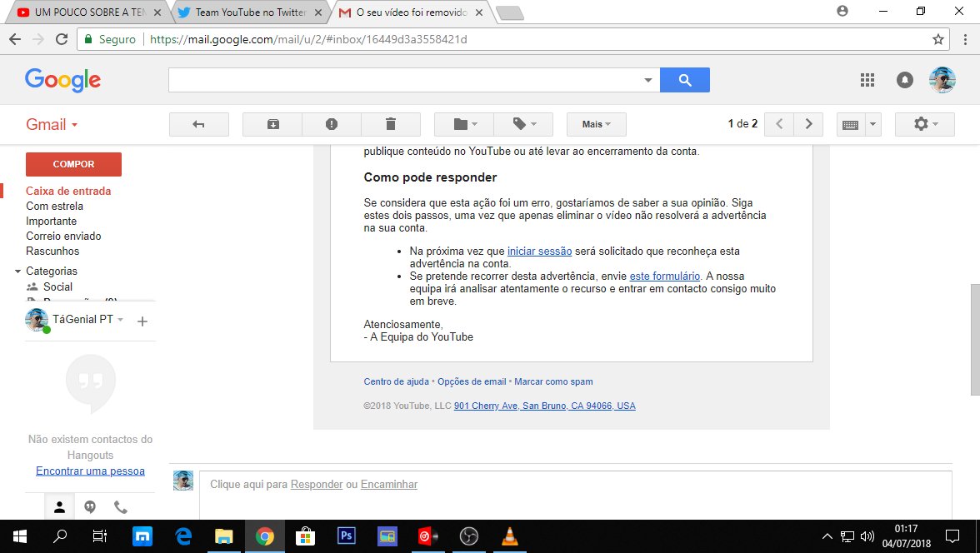Viewport: 980px width, 553px height.
Task: Open a new browser tab
Action: [x=510, y=13]
